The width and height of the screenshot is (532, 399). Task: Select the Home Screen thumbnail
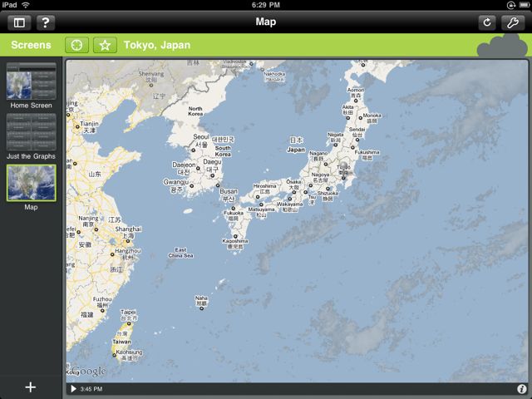(32, 81)
